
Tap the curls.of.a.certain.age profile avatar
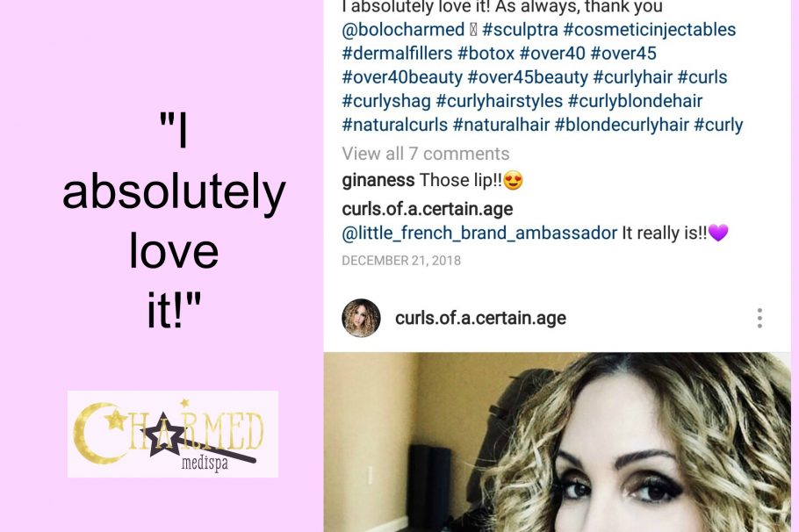tap(361, 318)
